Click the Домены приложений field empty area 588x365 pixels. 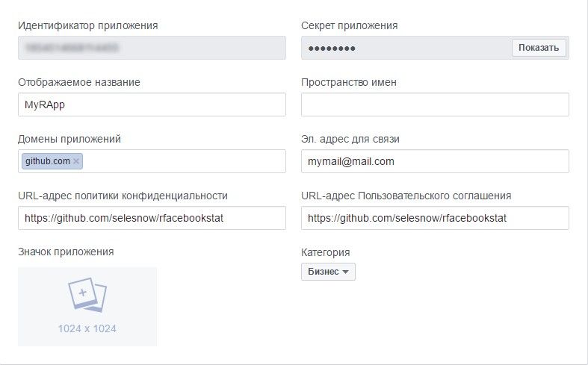point(184,161)
